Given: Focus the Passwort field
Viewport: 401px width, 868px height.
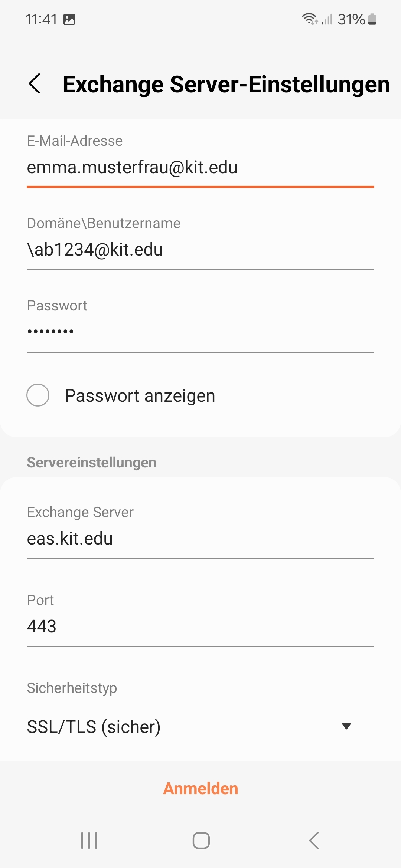Looking at the screenshot, I should [200, 332].
